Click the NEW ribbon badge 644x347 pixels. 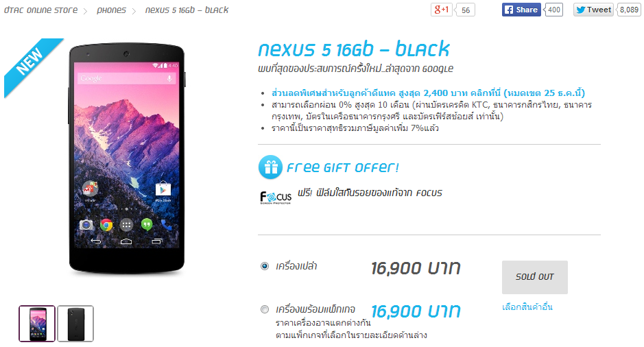(x=32, y=67)
